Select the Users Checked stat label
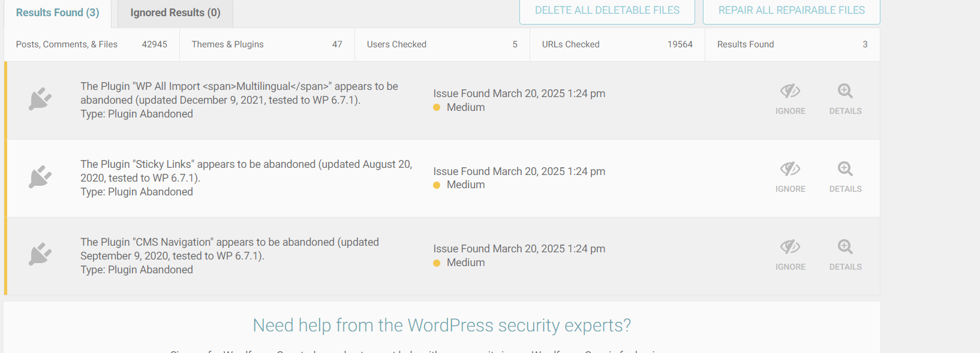 [x=396, y=44]
